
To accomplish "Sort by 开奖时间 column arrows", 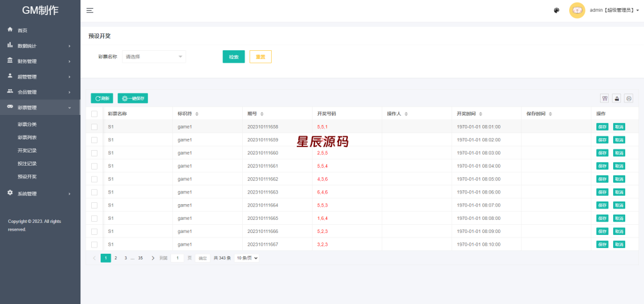I will tap(480, 114).
